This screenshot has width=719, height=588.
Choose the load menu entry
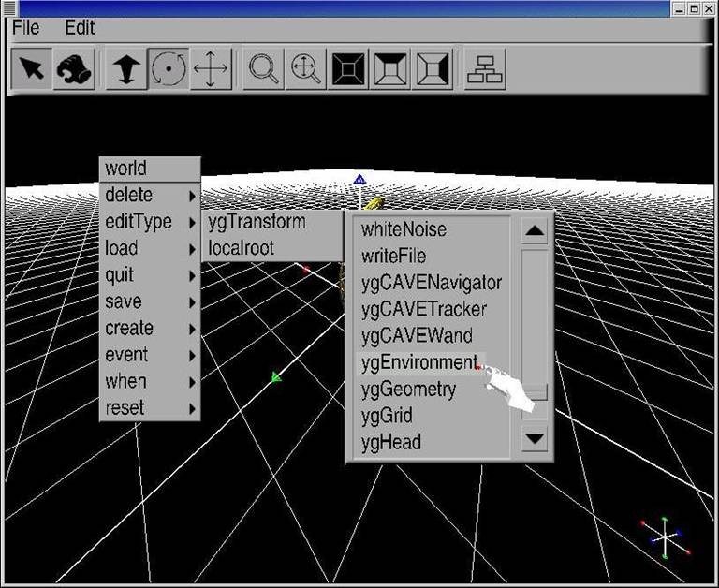click(150, 249)
